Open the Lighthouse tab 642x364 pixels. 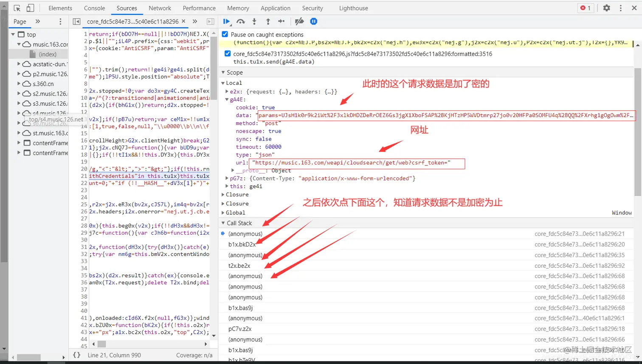coord(354,8)
